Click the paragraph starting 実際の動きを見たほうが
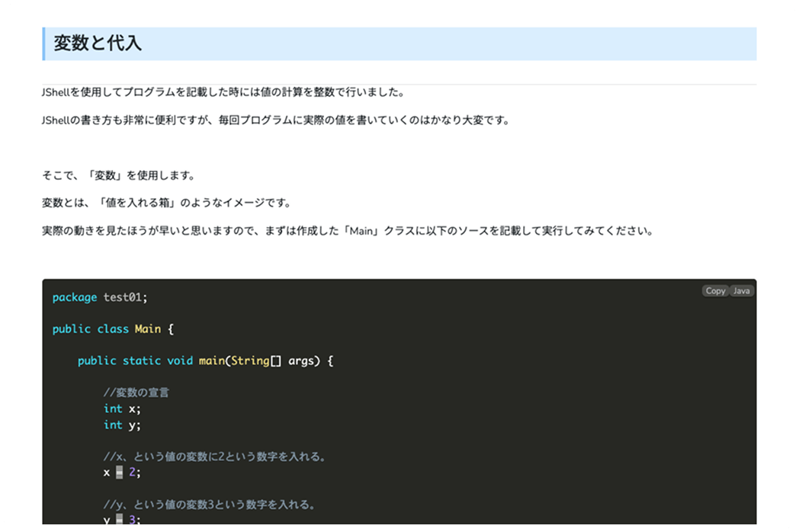799x532 pixels. 348,231
